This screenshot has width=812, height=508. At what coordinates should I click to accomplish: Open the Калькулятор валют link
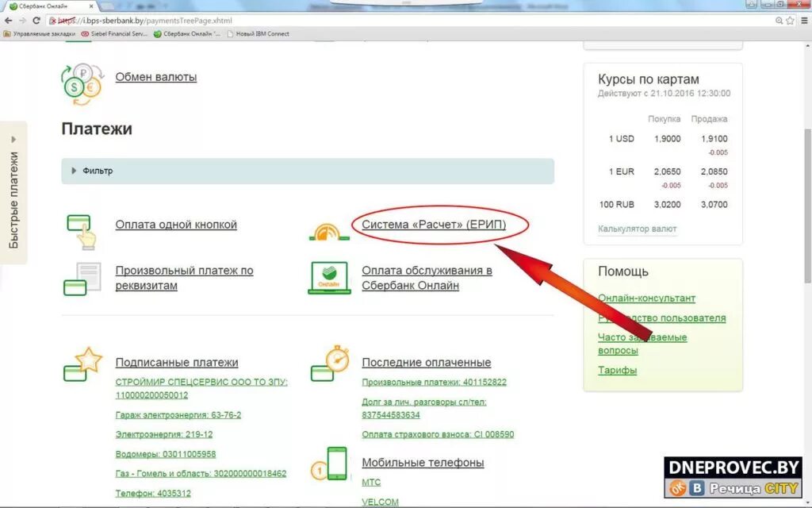637,229
